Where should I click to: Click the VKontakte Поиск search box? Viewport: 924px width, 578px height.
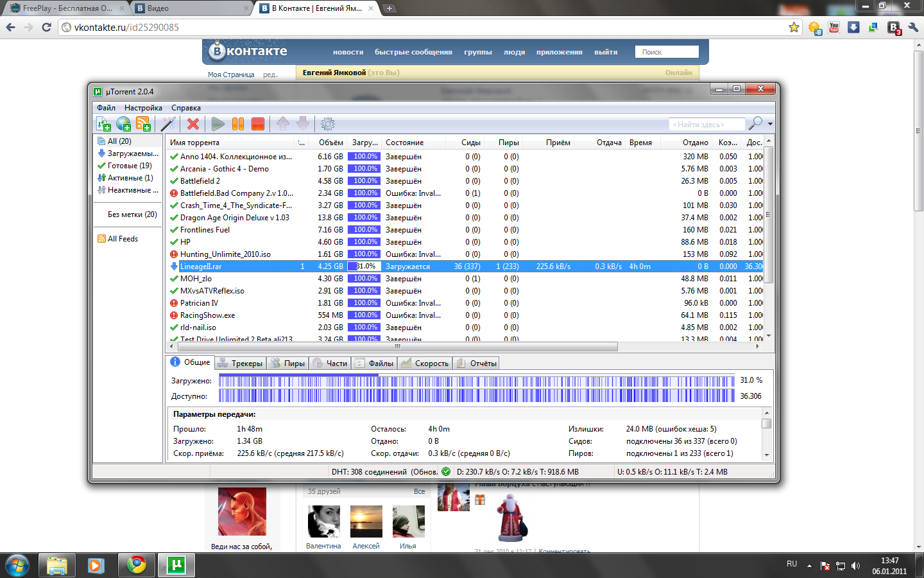tap(667, 52)
